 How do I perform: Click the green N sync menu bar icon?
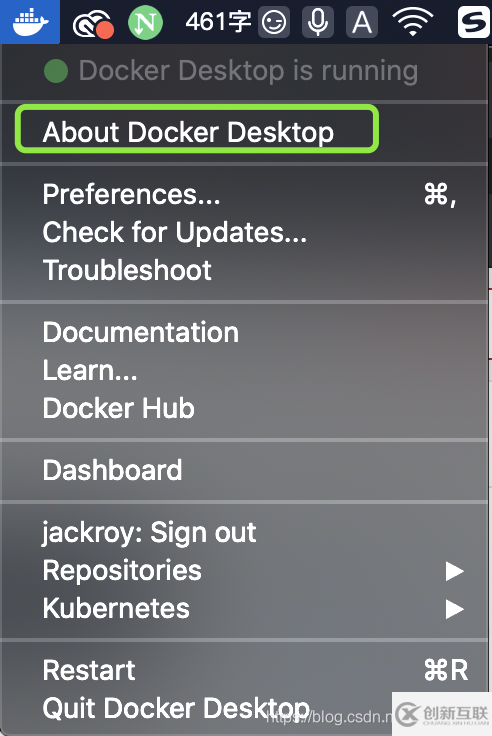pyautogui.click(x=146, y=22)
